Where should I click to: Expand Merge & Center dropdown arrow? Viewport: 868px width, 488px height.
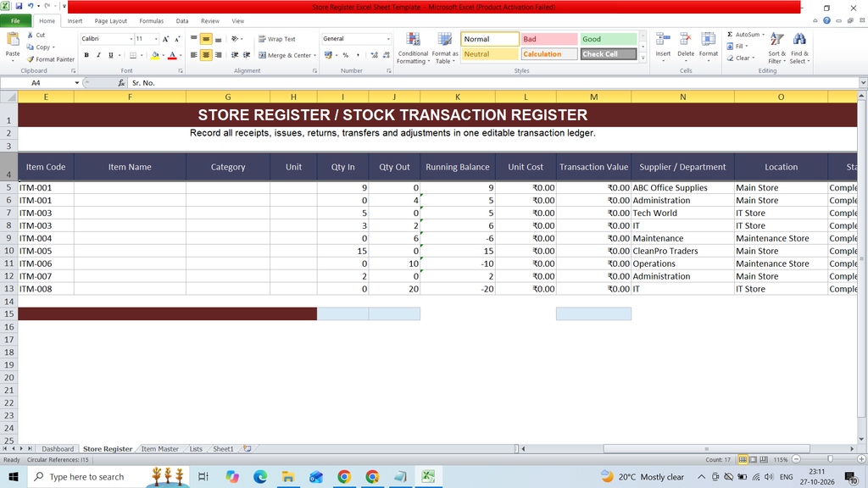click(x=315, y=55)
